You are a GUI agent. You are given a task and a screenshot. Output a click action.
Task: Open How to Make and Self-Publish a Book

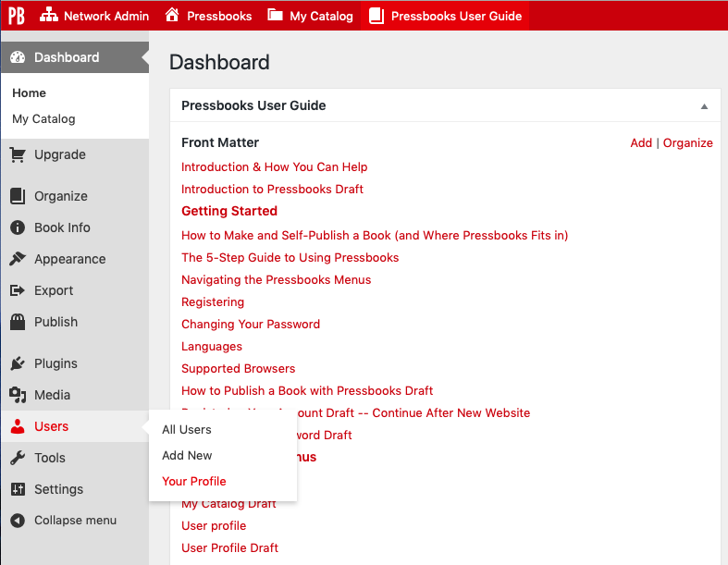pos(375,236)
